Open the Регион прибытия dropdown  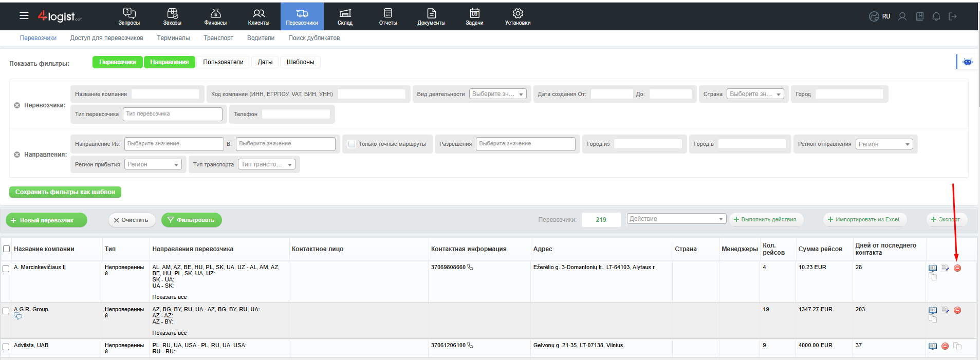[x=154, y=164]
